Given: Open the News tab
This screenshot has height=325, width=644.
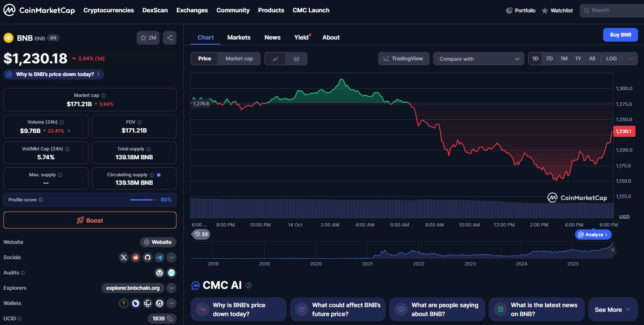Looking at the screenshot, I should [273, 37].
